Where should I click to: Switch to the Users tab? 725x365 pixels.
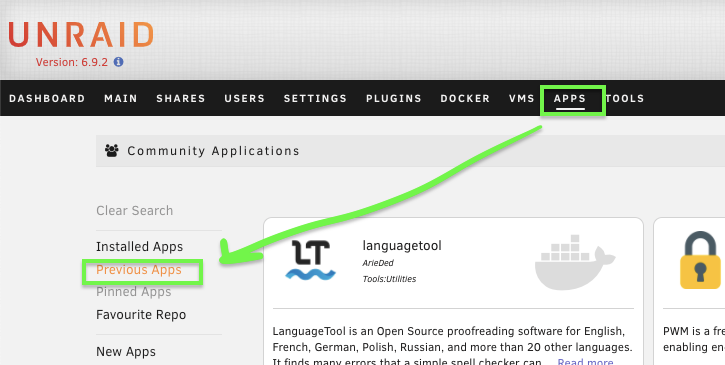(245, 99)
